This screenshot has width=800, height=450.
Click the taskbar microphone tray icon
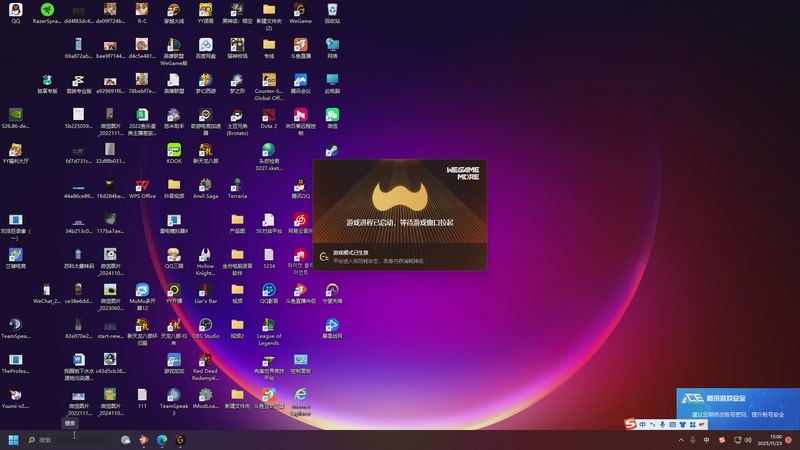click(x=693, y=440)
